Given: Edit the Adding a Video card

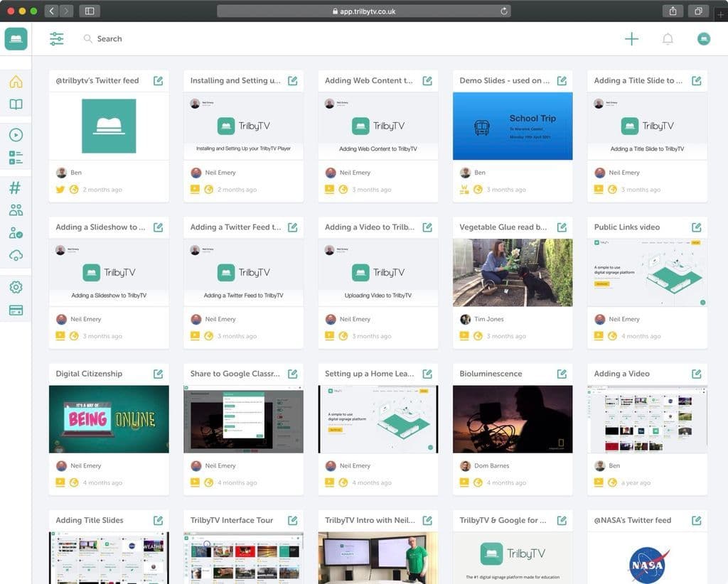Looking at the screenshot, I should coord(697,374).
